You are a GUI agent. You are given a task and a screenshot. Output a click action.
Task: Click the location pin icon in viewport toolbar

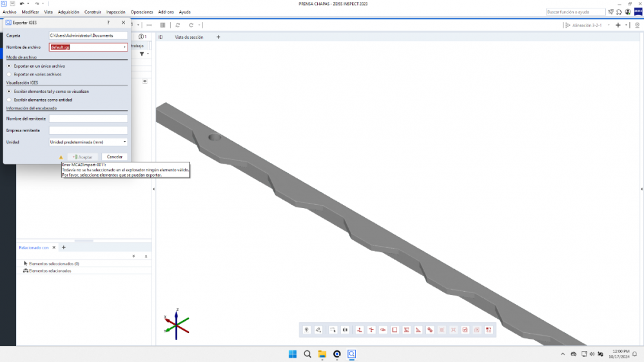306,330
